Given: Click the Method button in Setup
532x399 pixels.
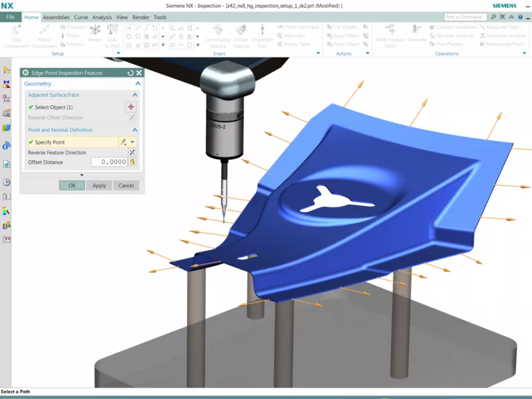Looking at the screenshot, I should pyautogui.click(x=72, y=44).
